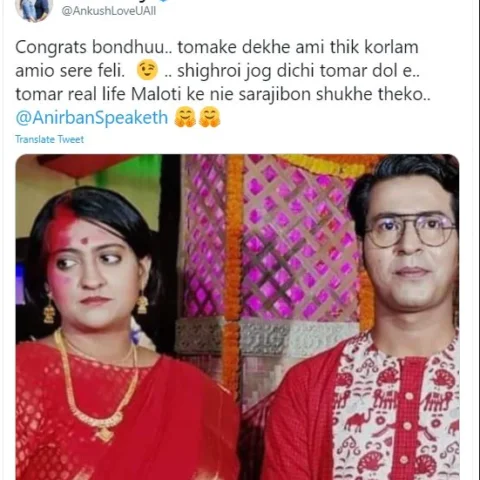Click the Translate Tweet link
This screenshot has width=480, height=480.
click(49, 139)
